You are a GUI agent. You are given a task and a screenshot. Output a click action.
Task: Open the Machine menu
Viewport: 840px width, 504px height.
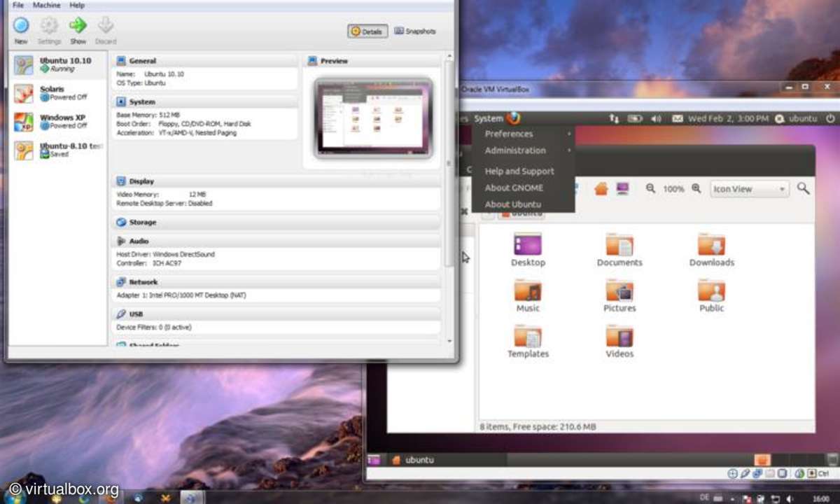46,5
